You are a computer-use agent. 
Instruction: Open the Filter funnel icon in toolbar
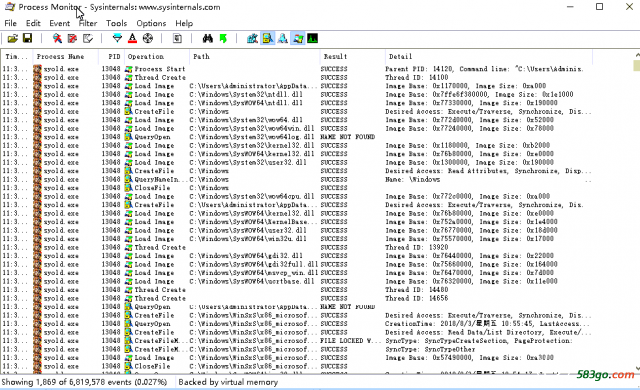tap(117, 39)
